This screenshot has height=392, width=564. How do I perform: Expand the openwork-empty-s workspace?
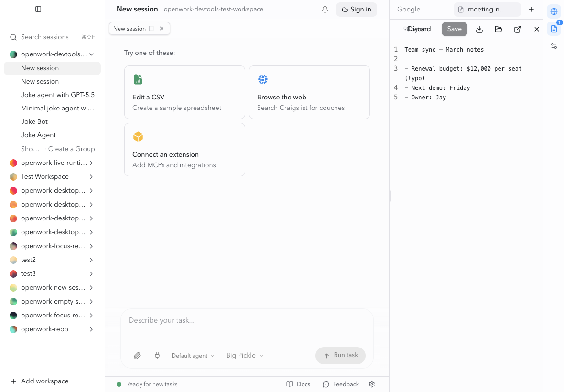[x=91, y=302]
